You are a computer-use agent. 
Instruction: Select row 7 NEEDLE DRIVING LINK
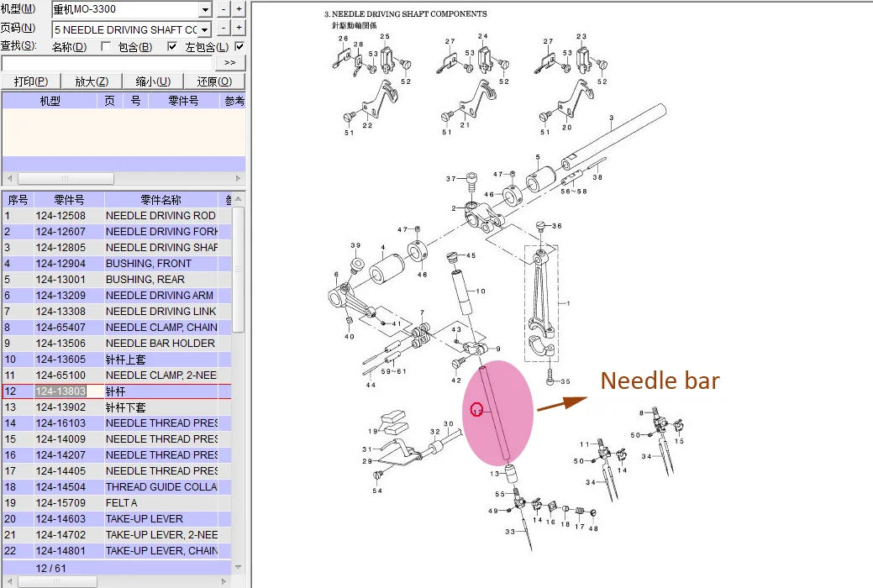point(117,312)
